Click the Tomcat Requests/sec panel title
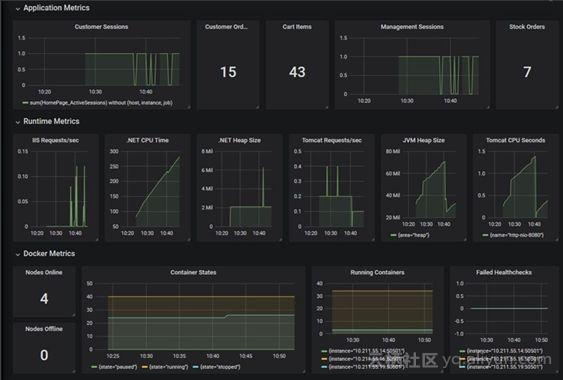This screenshot has height=380, width=563. 332,140
